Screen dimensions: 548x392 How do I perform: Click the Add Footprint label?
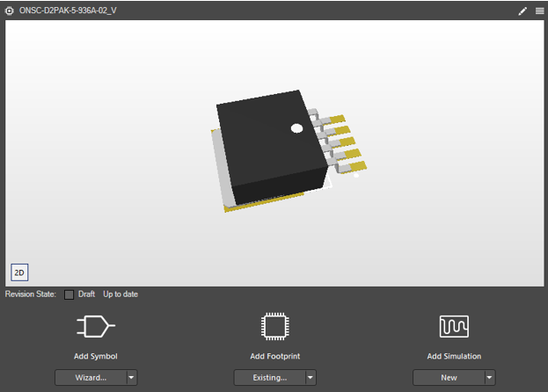point(275,356)
